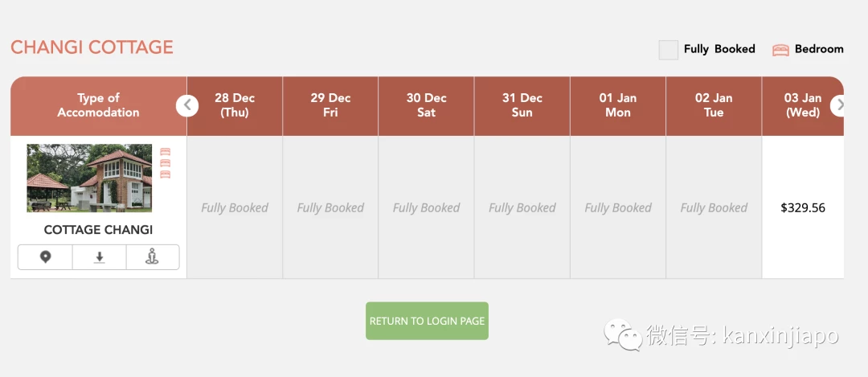Click the 31 Dec Sun column header
Screen dimensions: 868x377
[522, 106]
